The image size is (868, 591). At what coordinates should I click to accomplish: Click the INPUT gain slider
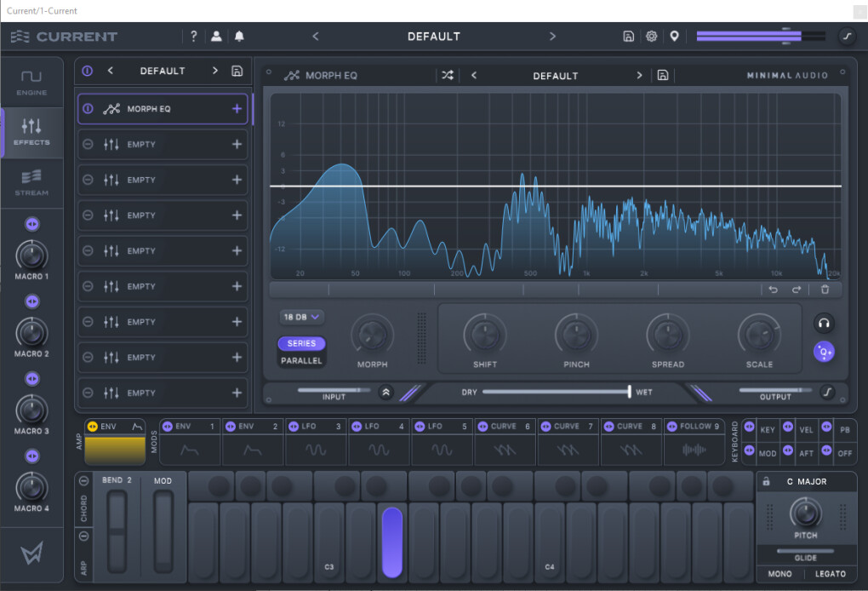334,390
